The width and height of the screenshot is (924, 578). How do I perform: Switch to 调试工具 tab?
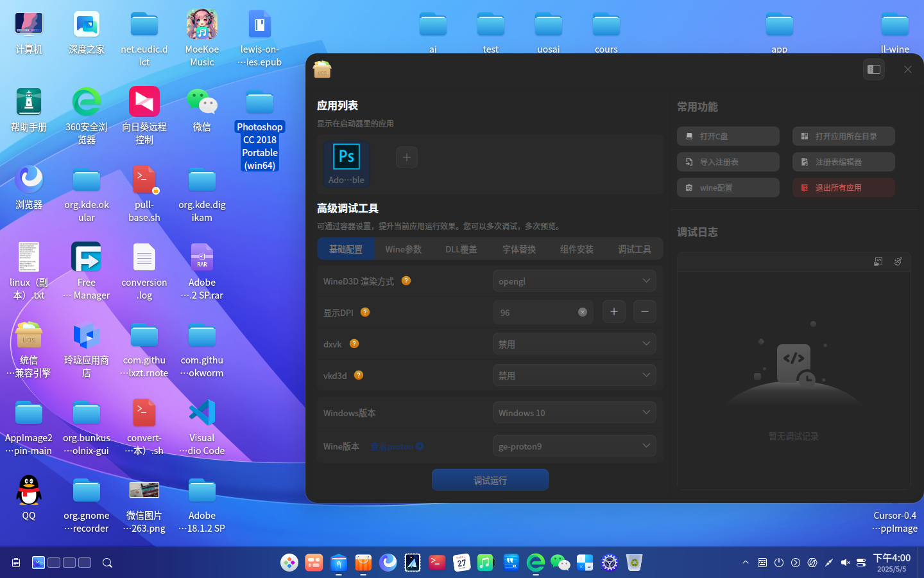[635, 249]
